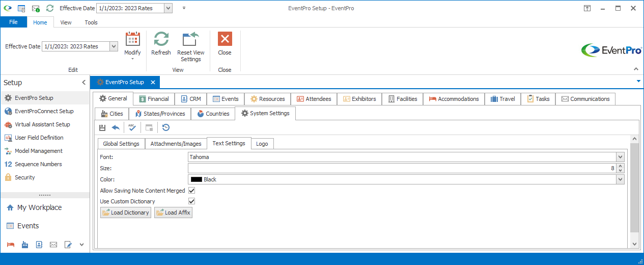The height and width of the screenshot is (265, 644).
Task: Select EventPro Setup in the Setup sidebar
Action: 45,98
